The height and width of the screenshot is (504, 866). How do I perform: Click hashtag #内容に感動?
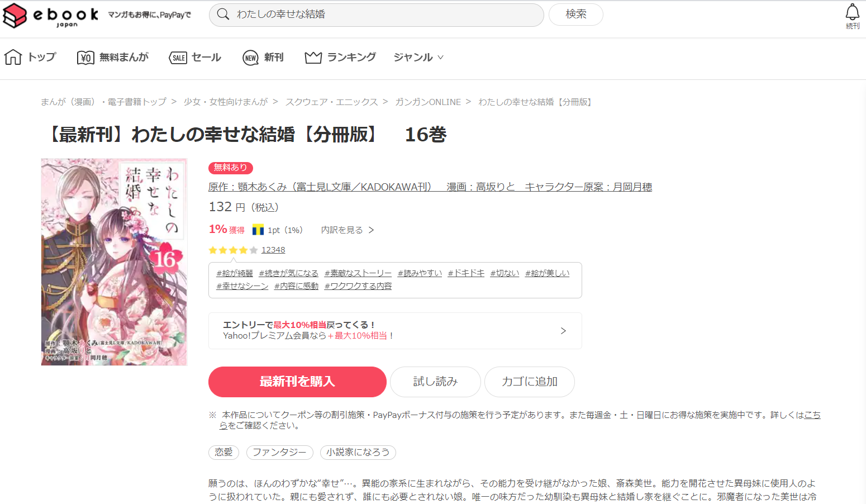pyautogui.click(x=296, y=286)
